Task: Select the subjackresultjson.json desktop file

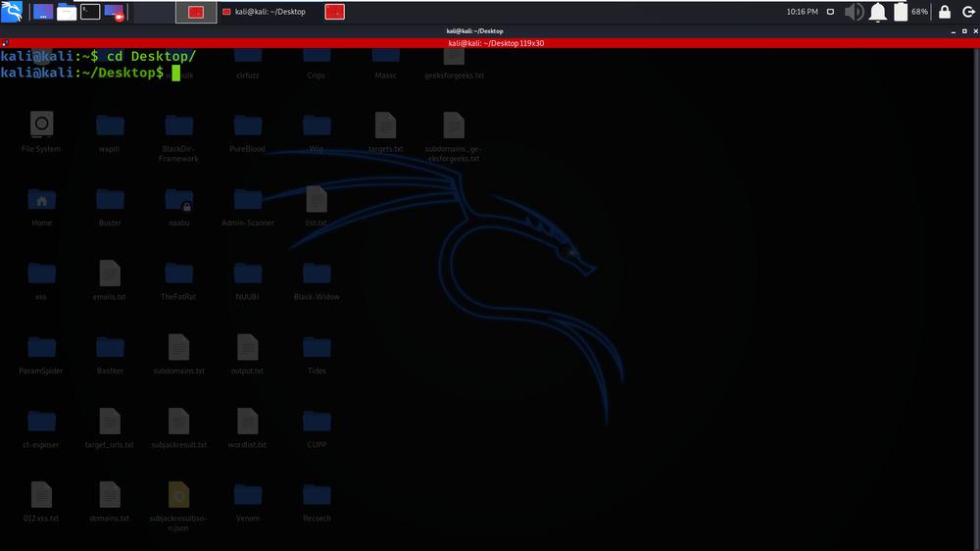Action: tap(178, 507)
